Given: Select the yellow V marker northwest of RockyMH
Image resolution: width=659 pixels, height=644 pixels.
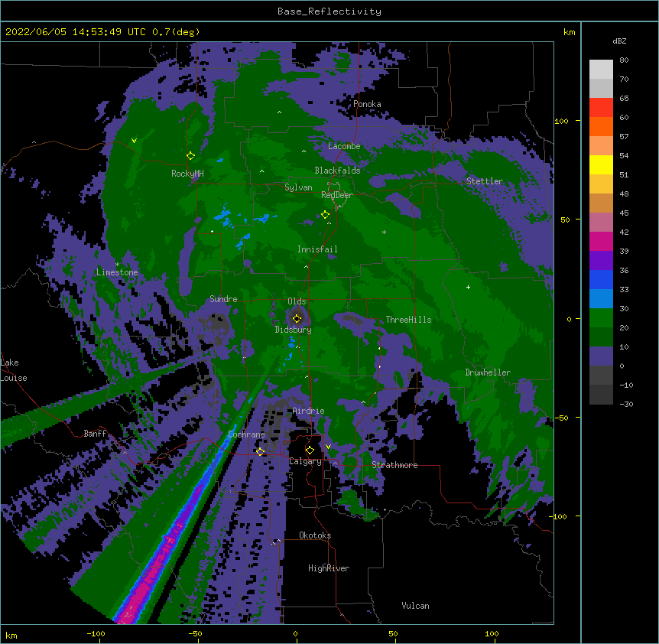Looking at the screenshot, I should pyautogui.click(x=134, y=141).
